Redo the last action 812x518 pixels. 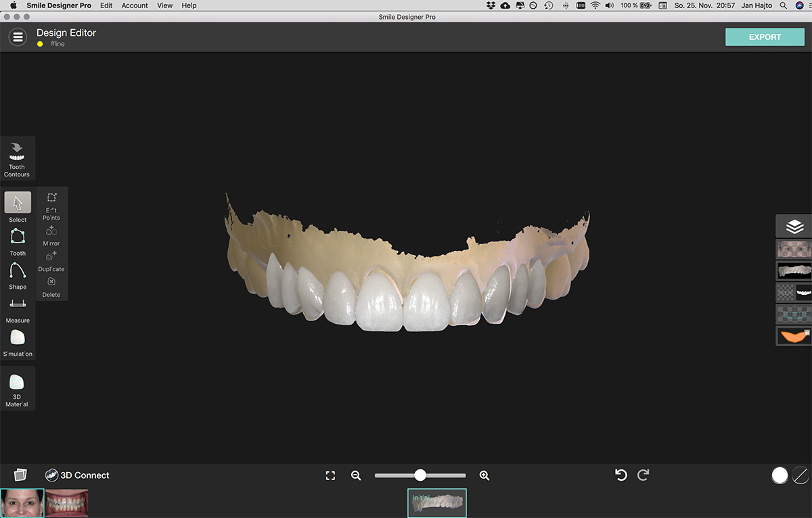(644, 475)
